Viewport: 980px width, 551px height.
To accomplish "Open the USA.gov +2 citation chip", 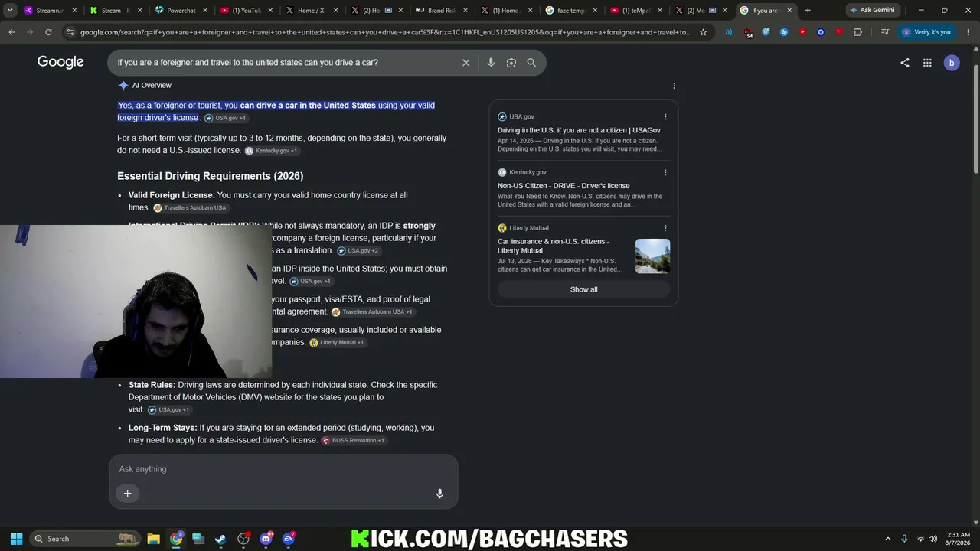I will [358, 251].
